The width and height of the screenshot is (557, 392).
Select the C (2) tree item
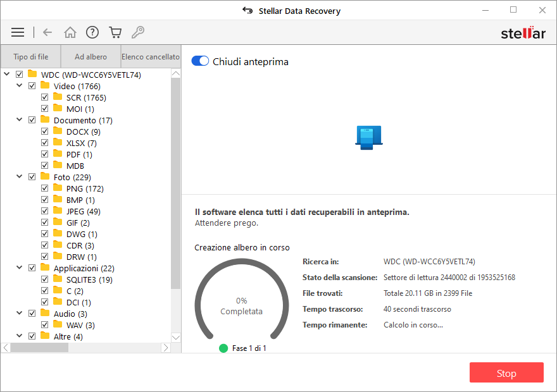[75, 291]
